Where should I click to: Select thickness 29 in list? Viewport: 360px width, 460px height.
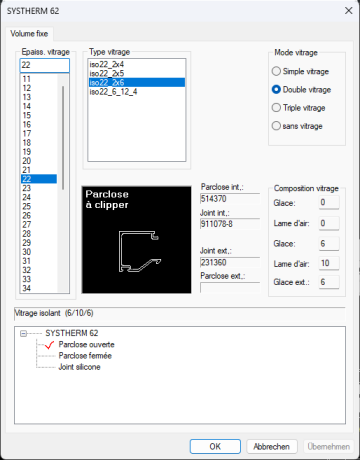(x=39, y=243)
